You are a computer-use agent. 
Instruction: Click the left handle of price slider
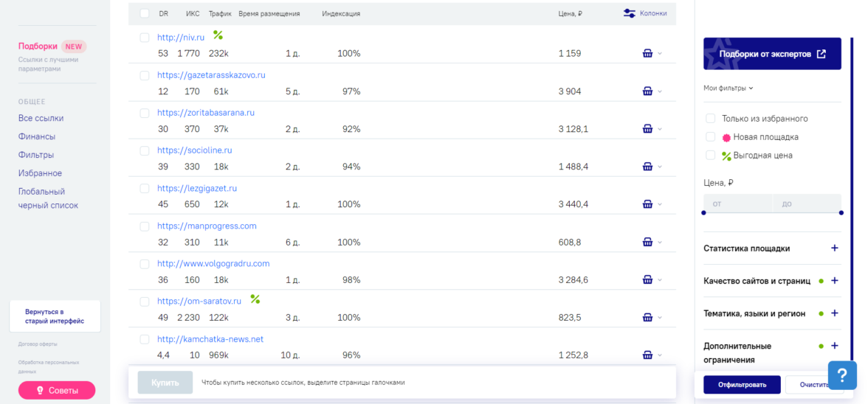tap(703, 213)
